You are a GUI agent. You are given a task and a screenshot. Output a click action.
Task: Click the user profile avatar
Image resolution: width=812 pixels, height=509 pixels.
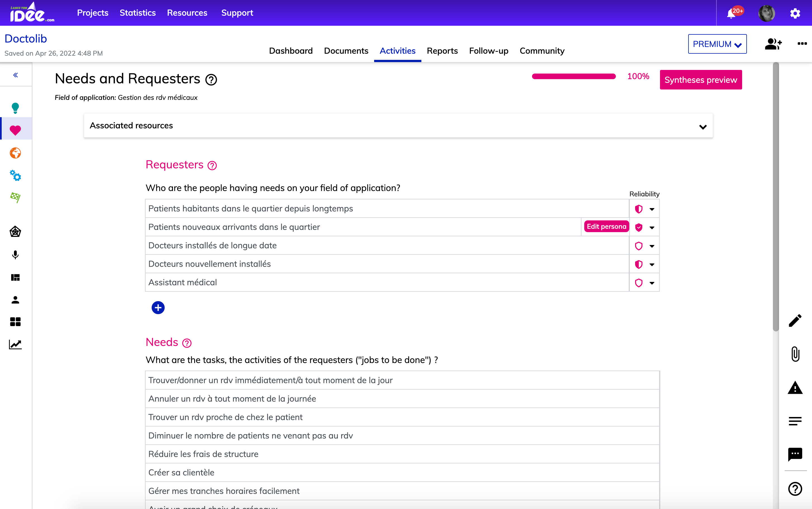(x=767, y=13)
